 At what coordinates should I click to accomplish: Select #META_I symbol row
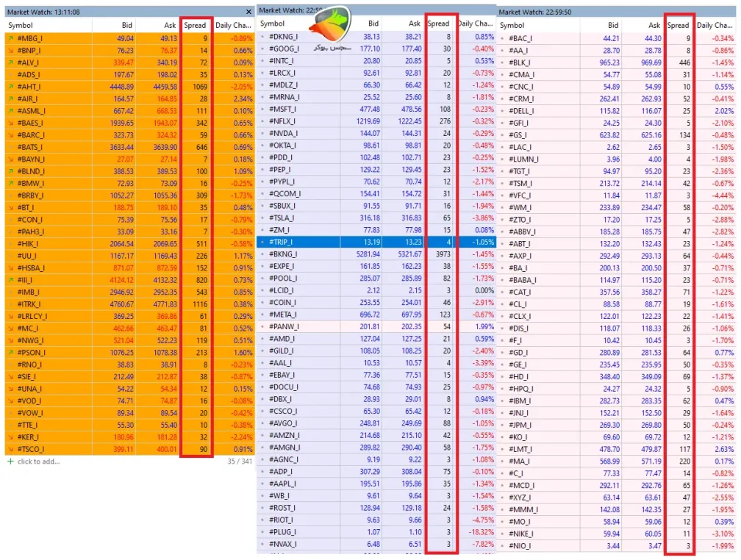[376, 315]
